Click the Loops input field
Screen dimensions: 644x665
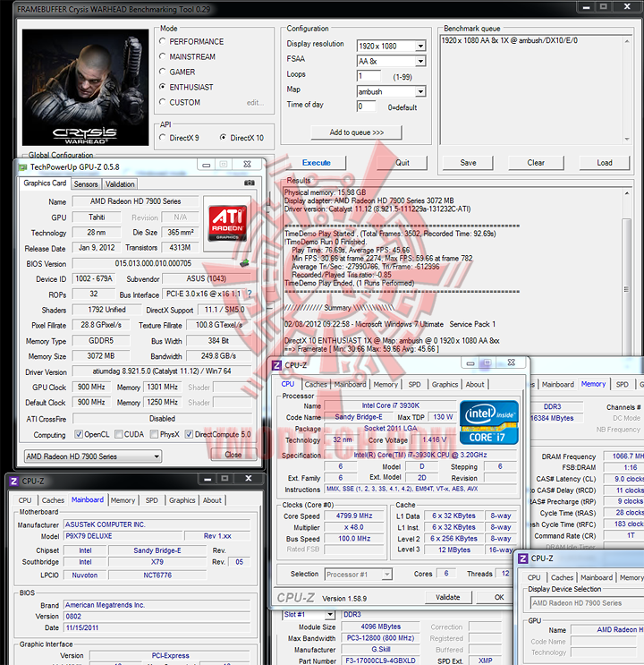click(x=369, y=76)
